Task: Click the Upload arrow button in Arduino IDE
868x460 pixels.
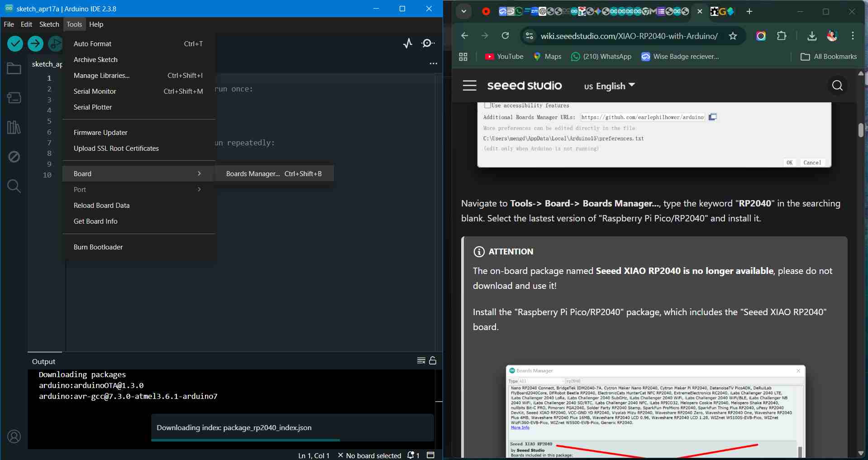Action: [x=35, y=43]
